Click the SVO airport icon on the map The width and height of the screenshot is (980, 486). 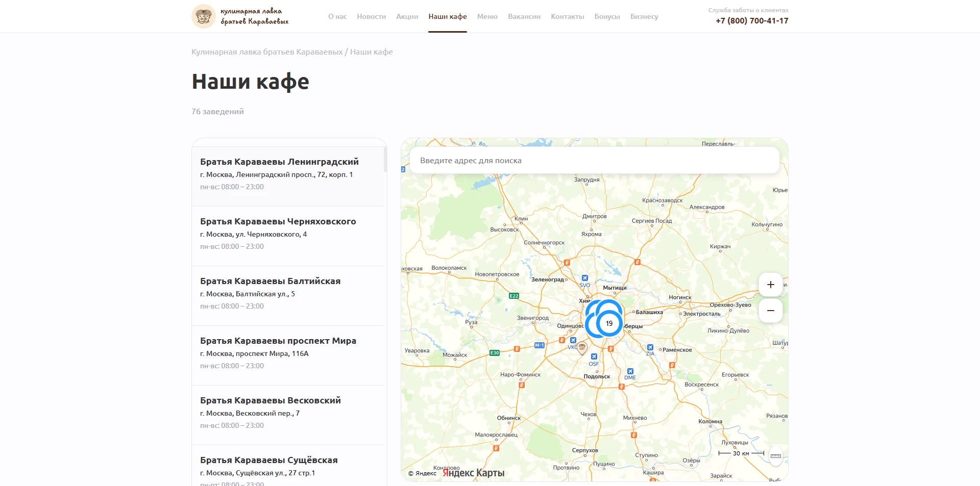[x=585, y=278]
